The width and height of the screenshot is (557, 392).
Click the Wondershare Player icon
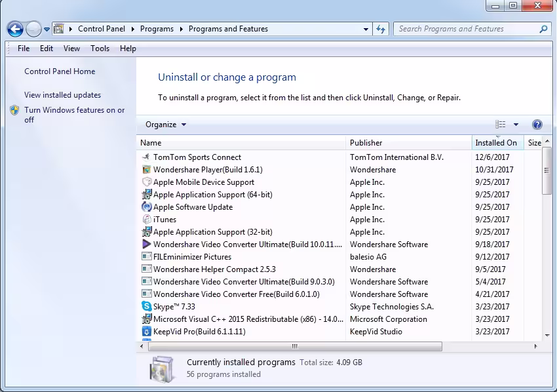tap(146, 170)
